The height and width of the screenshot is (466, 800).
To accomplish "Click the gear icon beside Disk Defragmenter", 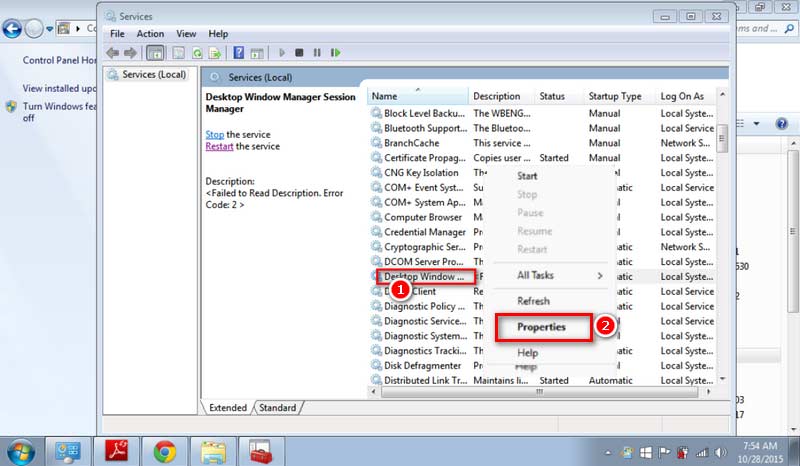I will tap(377, 365).
